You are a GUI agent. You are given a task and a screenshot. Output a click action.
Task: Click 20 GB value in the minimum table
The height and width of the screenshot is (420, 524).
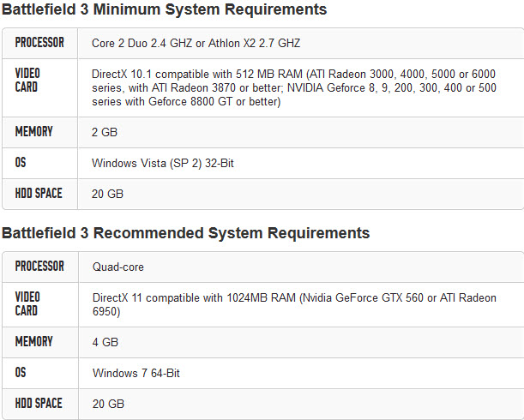(107, 195)
